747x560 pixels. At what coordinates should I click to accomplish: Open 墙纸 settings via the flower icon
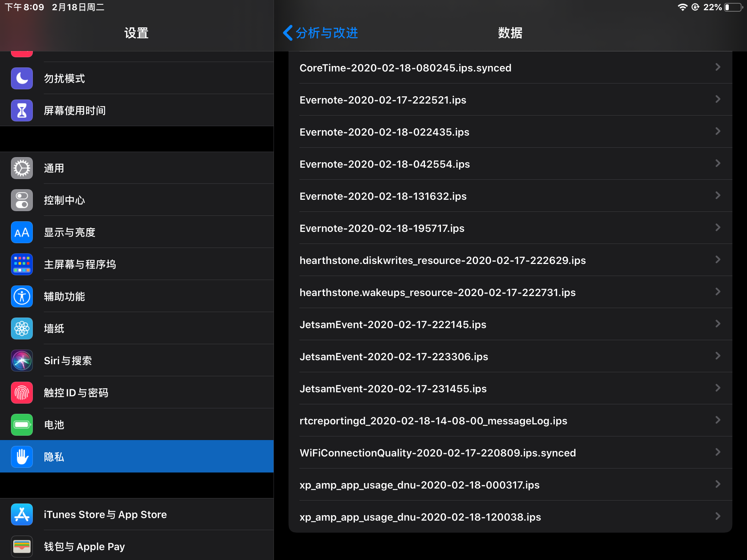coord(22,328)
